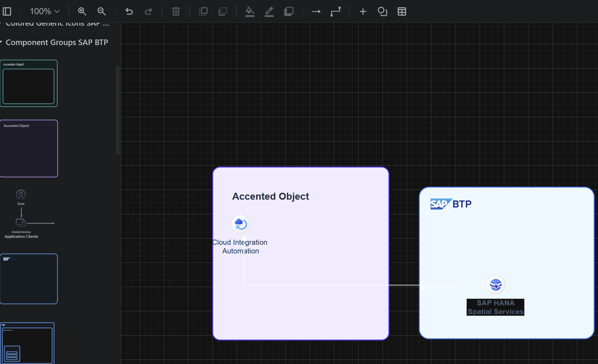Open the Connection arrow style dropdown
598x364 pixels.
316,11
